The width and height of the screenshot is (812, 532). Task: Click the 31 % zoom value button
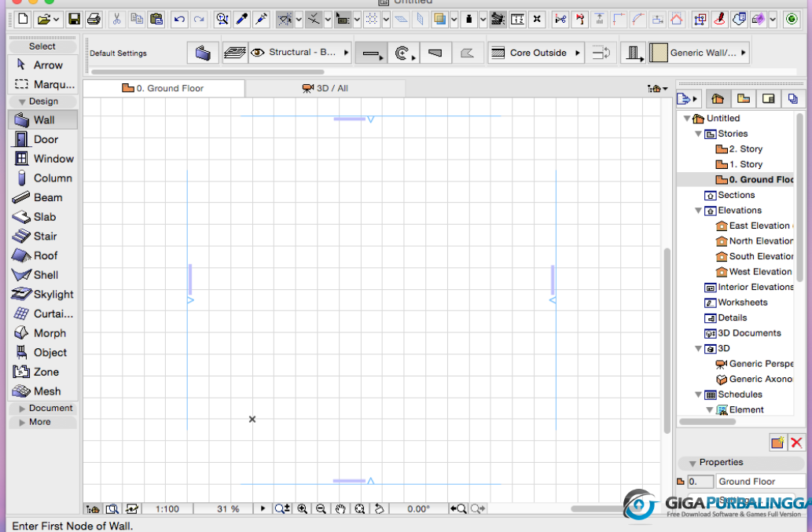click(228, 508)
